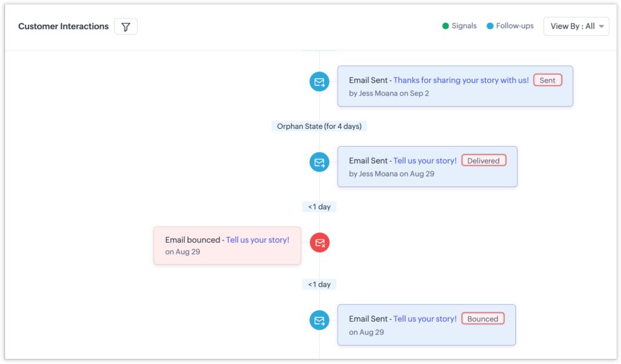Screen dimensions: 621x364
Task: Open the 'Thanks for sharing your story with us!' link
Action: 462,79
